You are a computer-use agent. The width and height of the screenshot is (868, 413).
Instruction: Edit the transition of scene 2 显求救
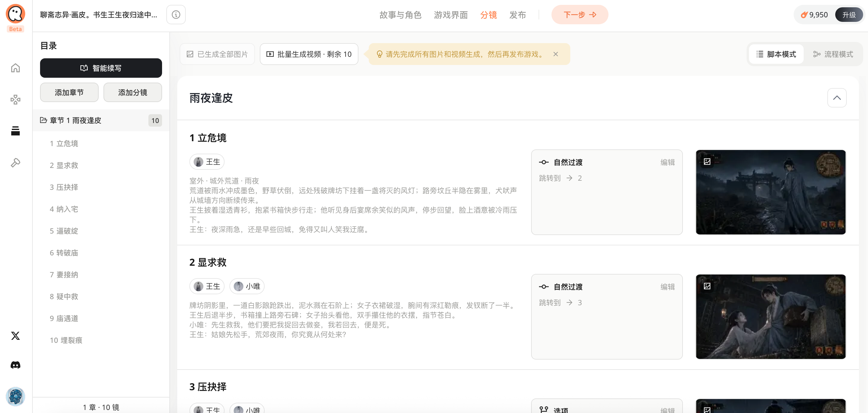coord(667,287)
